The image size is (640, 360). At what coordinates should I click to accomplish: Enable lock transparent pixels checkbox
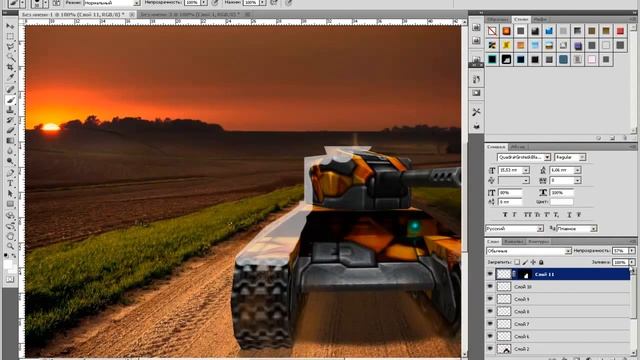517,262
